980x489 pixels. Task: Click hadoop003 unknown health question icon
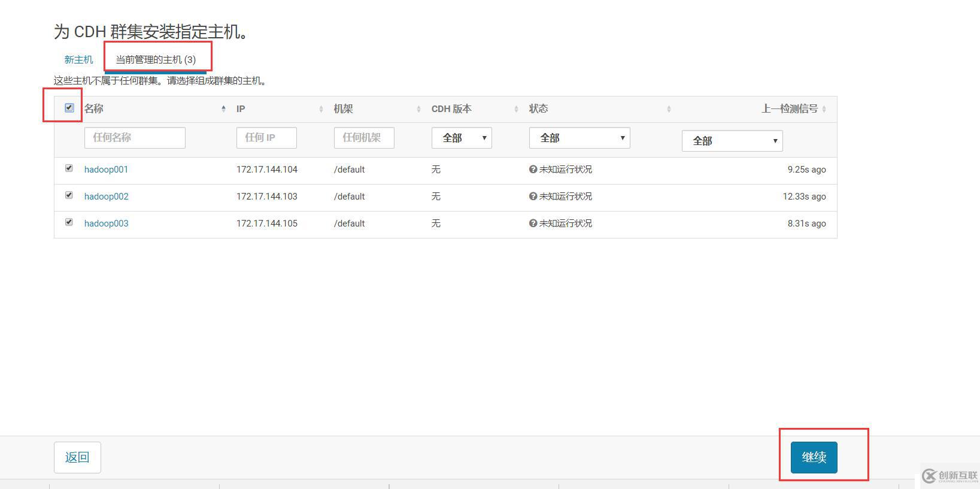533,224
